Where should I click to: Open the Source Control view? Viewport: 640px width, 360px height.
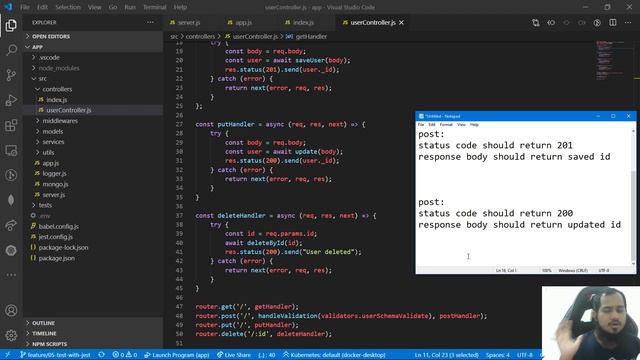[x=11, y=75]
